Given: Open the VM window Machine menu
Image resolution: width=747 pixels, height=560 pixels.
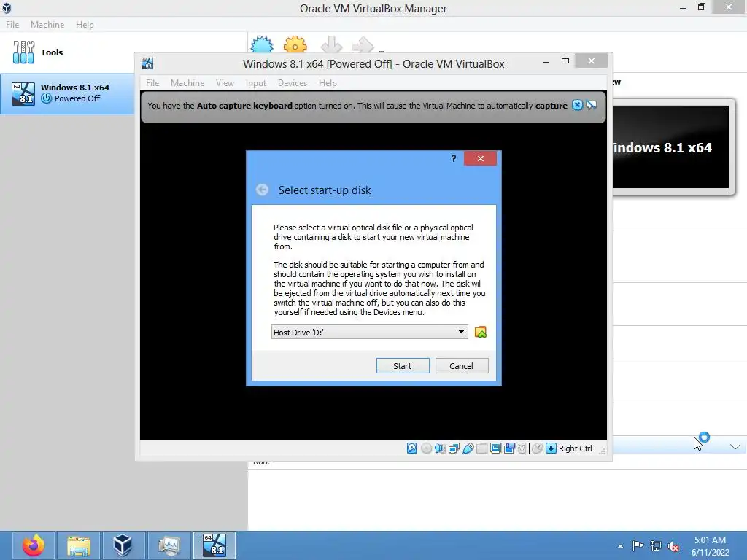Looking at the screenshot, I should pos(187,83).
